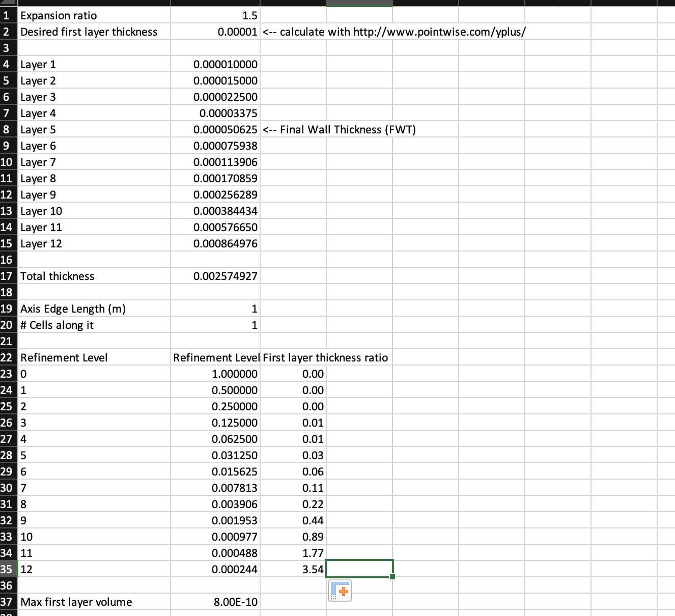Select the Layer 9 value 0.000256289
Image resolution: width=675 pixels, height=616 pixels.
pos(215,195)
